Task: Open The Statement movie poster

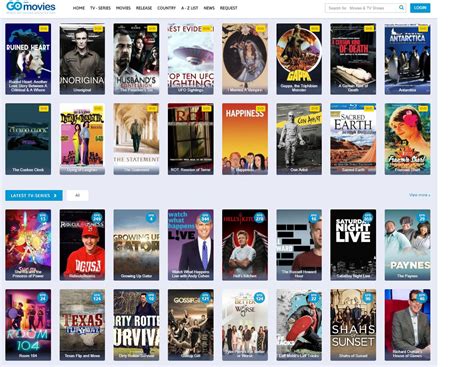Action: click(136, 139)
